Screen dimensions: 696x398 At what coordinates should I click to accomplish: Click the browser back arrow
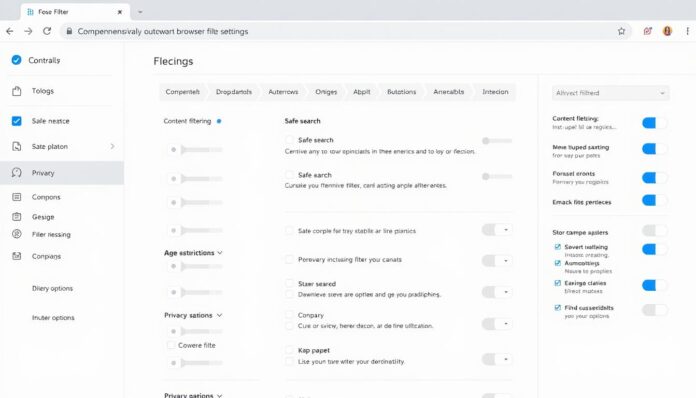click(10, 31)
